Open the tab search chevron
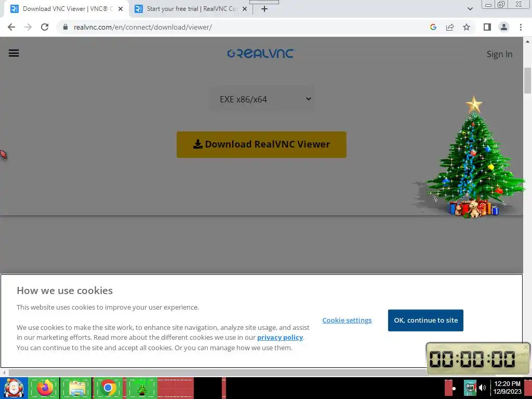Image resolution: width=532 pixels, height=399 pixels. [x=470, y=9]
